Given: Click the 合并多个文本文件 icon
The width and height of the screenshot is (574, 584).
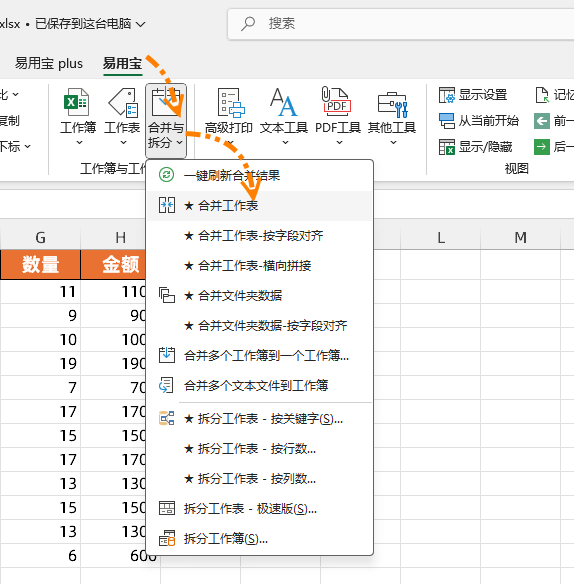Looking at the screenshot, I should pyautogui.click(x=166, y=385).
